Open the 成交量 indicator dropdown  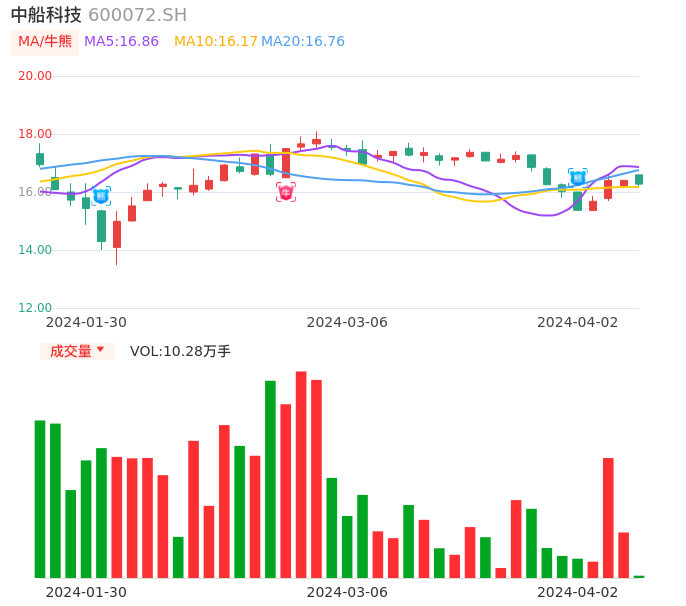click(77, 351)
